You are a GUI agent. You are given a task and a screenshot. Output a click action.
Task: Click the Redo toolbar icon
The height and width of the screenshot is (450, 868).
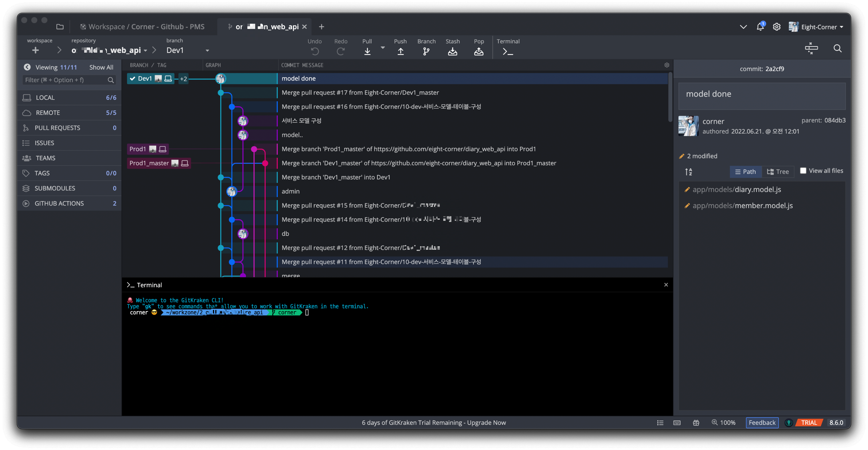341,52
